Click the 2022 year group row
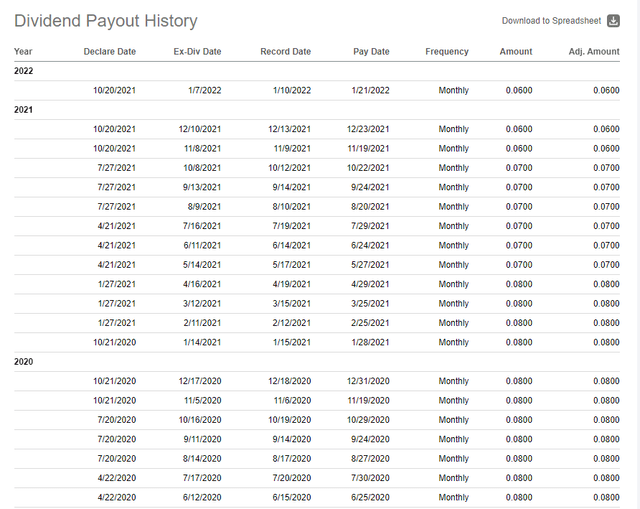This screenshot has width=640, height=509. click(x=317, y=71)
